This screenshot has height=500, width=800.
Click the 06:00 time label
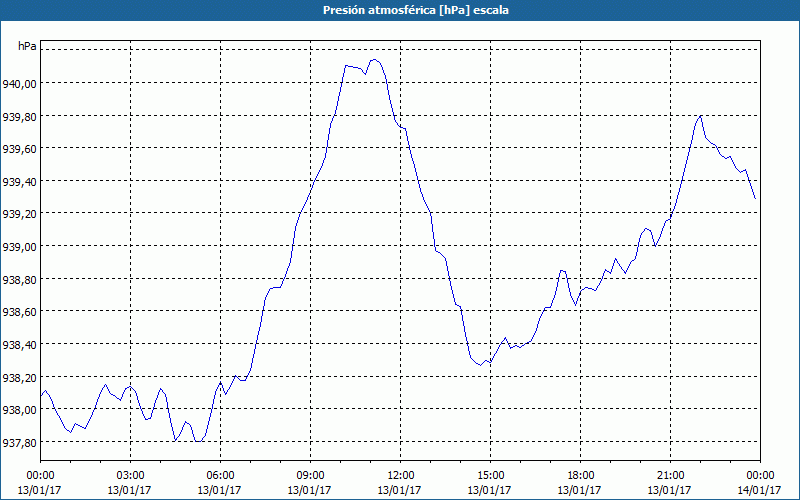coord(220,476)
